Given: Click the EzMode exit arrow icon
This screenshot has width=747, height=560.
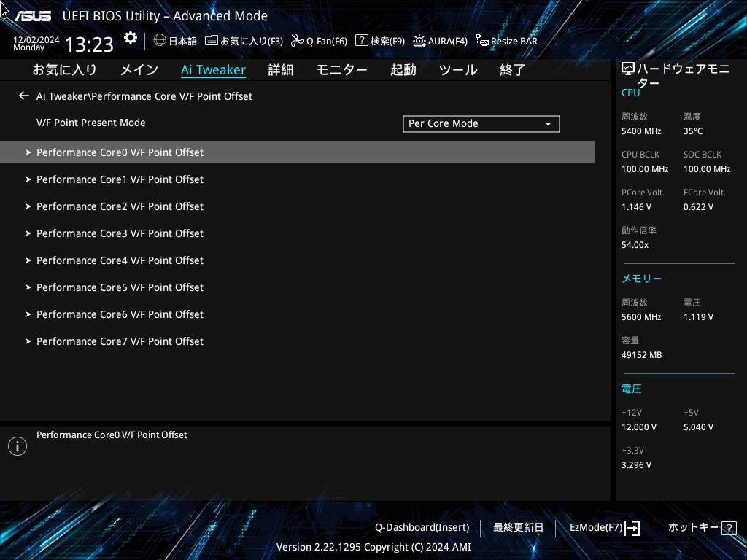Looking at the screenshot, I should (632, 528).
